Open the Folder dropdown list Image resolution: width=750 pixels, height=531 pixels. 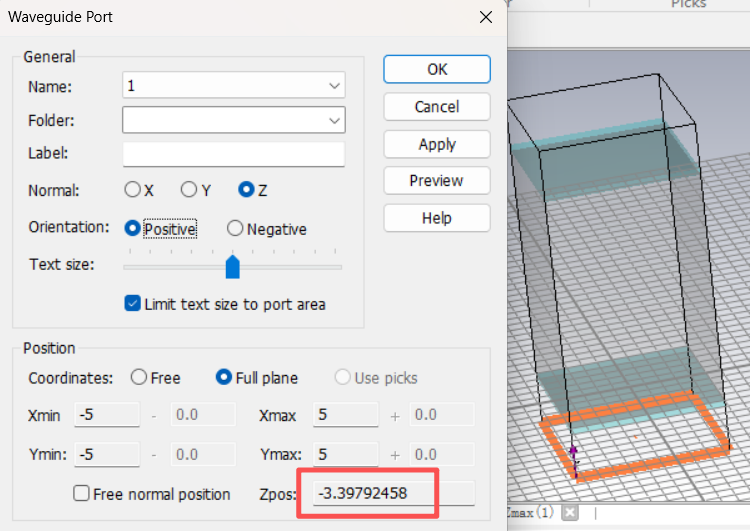[x=334, y=120]
